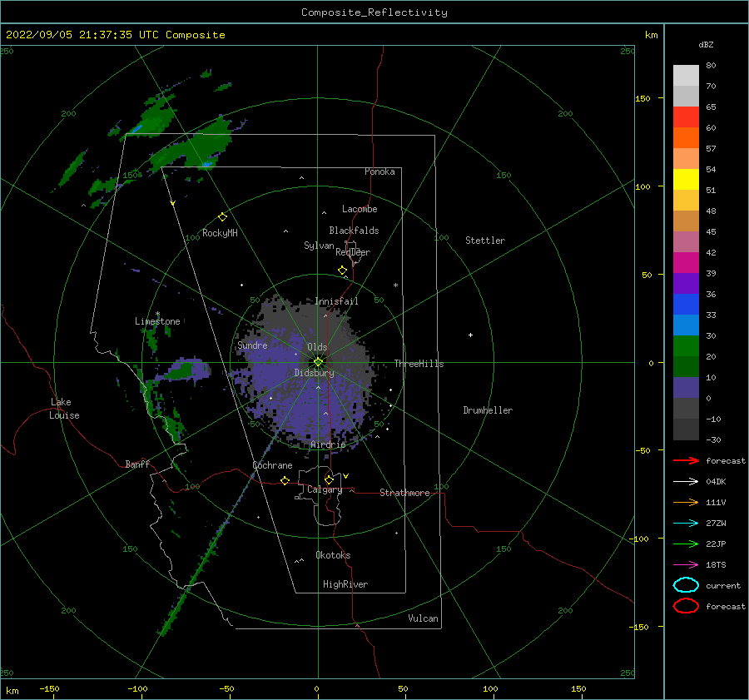The height and width of the screenshot is (700, 749).
Task: Pick the blue 33-36 dBZ swatch
Action: 686,305
